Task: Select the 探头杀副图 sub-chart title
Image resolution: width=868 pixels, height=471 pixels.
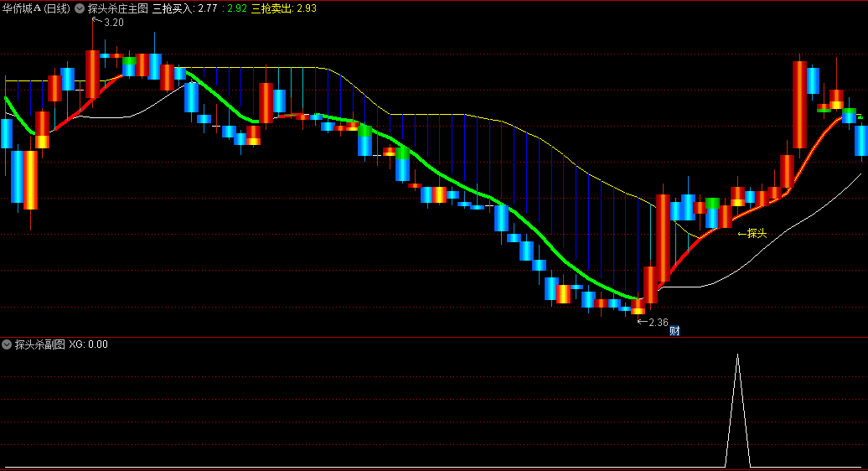Action: [x=40, y=344]
